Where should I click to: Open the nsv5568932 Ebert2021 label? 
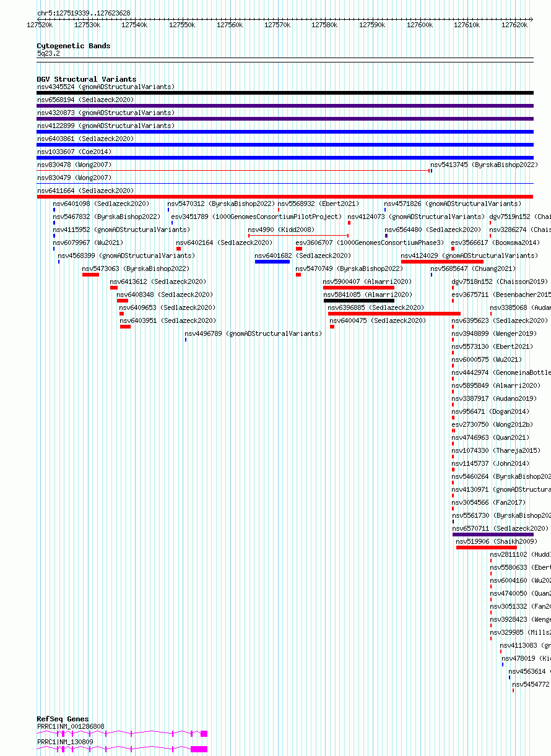coord(318,204)
